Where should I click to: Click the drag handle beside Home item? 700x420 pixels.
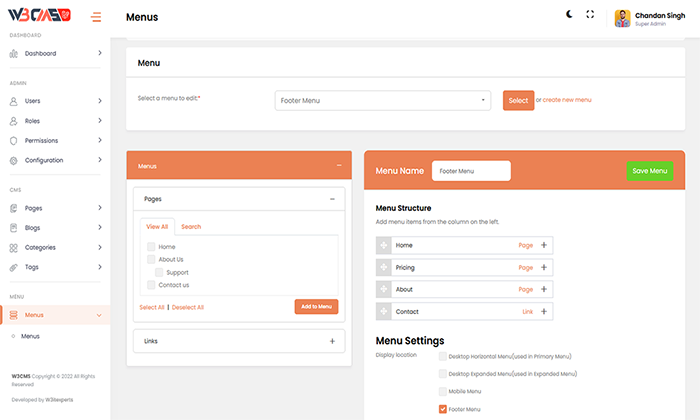pyautogui.click(x=384, y=245)
